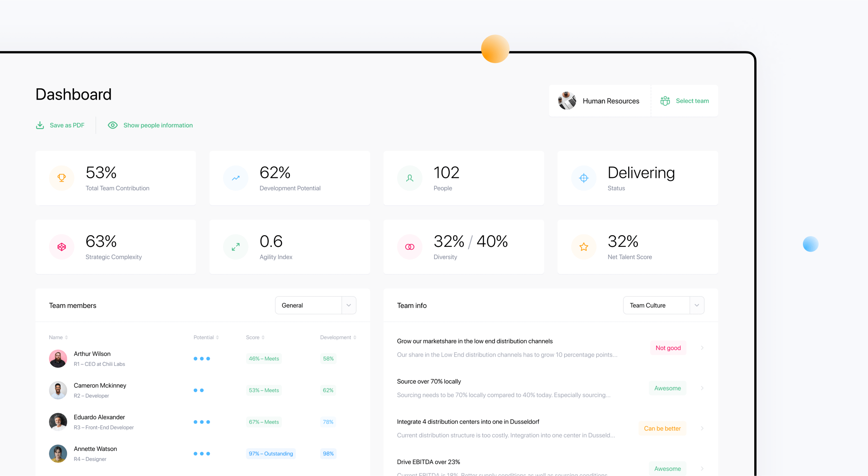Click the Save as PDF download icon
The width and height of the screenshot is (868, 476).
(40, 125)
